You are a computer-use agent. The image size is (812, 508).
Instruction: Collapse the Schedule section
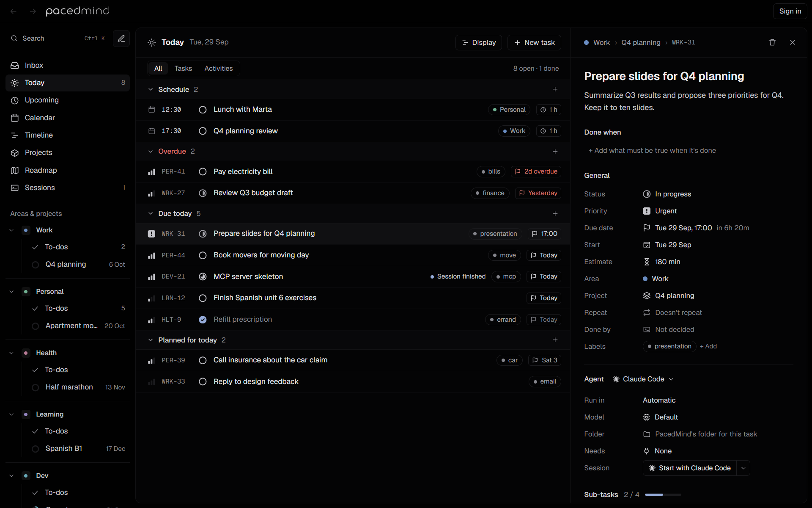click(x=151, y=89)
